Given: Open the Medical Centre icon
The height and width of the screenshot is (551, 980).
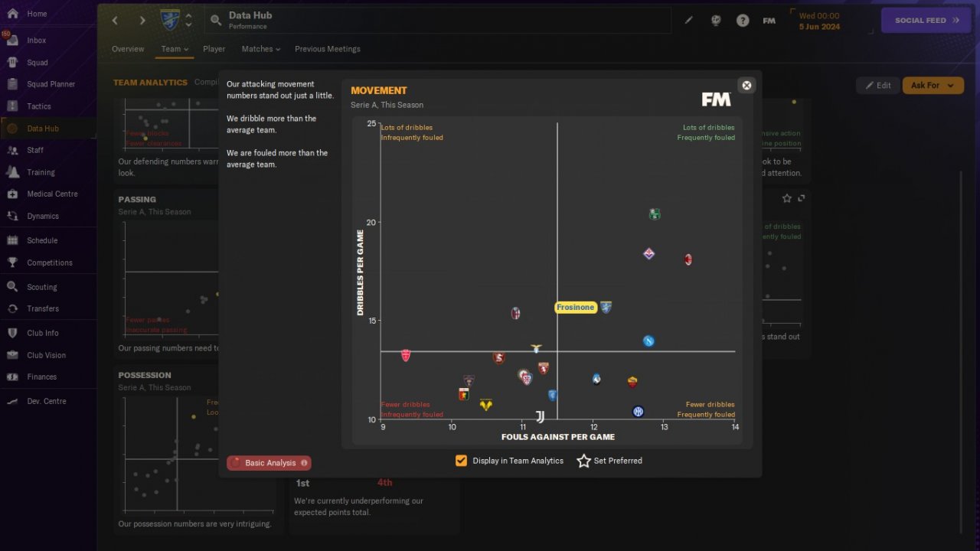Looking at the screenshot, I should coord(12,194).
